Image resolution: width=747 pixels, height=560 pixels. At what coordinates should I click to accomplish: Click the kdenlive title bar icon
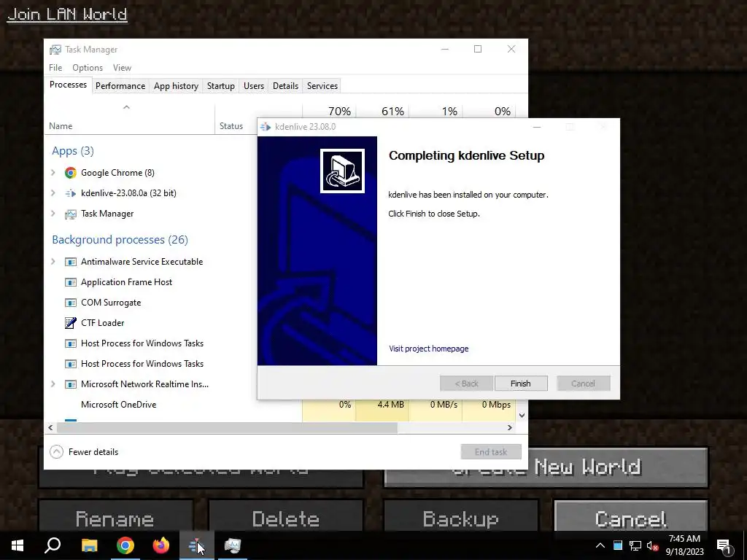pyautogui.click(x=266, y=127)
